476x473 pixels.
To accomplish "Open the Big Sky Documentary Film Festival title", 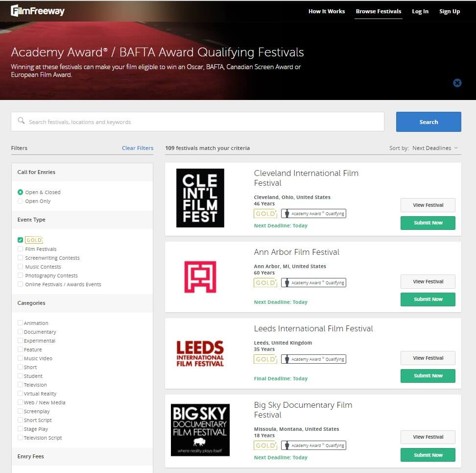I will coord(303,410).
